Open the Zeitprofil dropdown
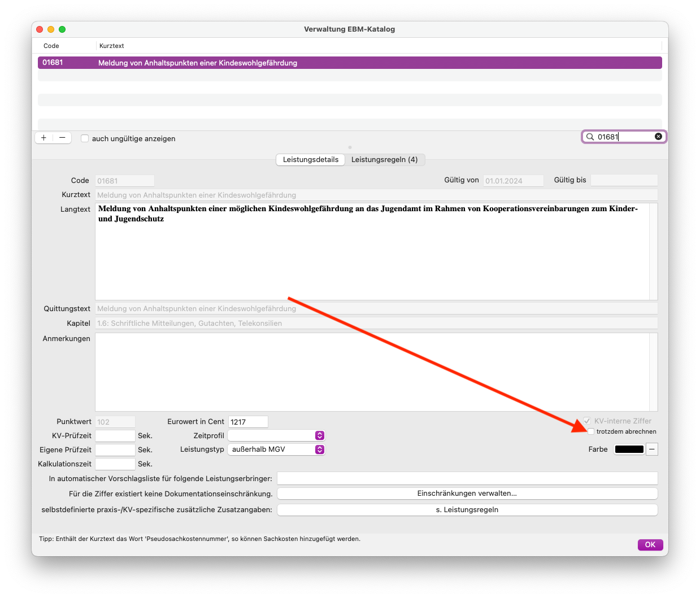The height and width of the screenshot is (598, 700). [276, 435]
